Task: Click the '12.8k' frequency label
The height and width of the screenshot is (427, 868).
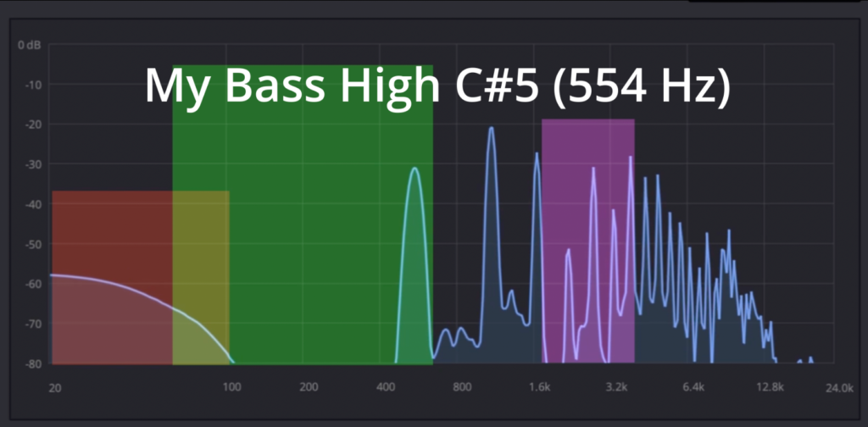Action: (x=769, y=387)
